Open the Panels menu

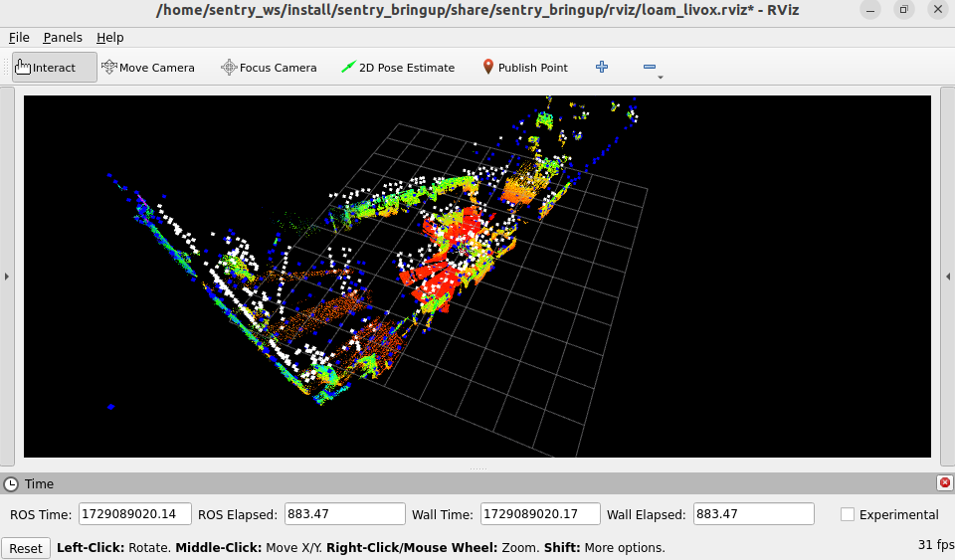coord(63,37)
